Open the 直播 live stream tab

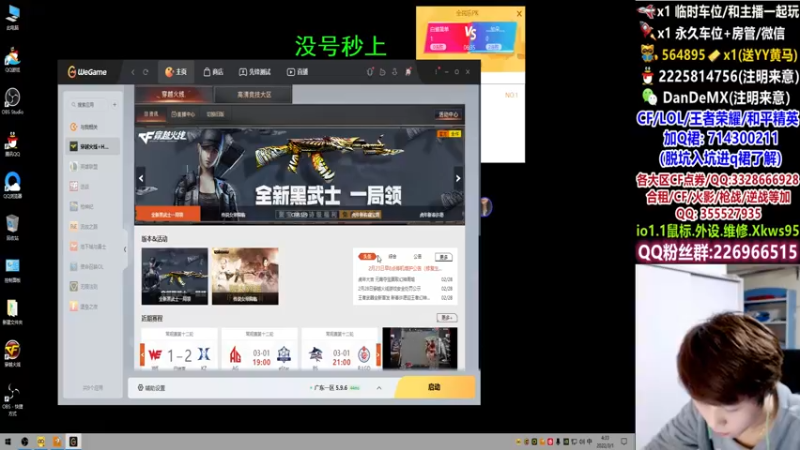point(297,72)
